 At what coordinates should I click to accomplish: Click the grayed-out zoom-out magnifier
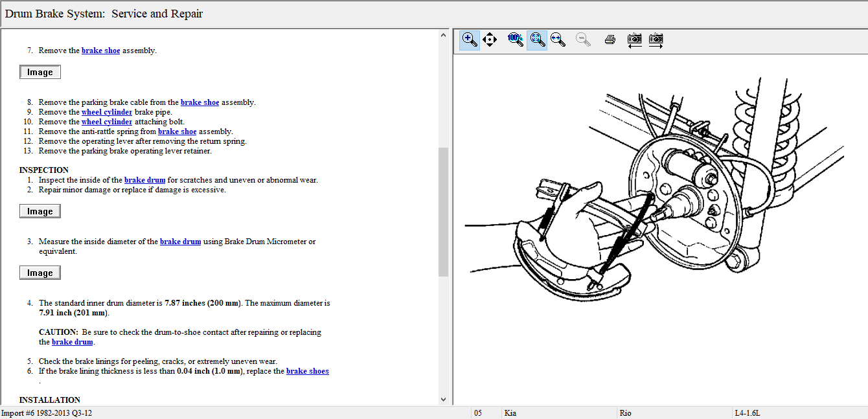pos(584,40)
